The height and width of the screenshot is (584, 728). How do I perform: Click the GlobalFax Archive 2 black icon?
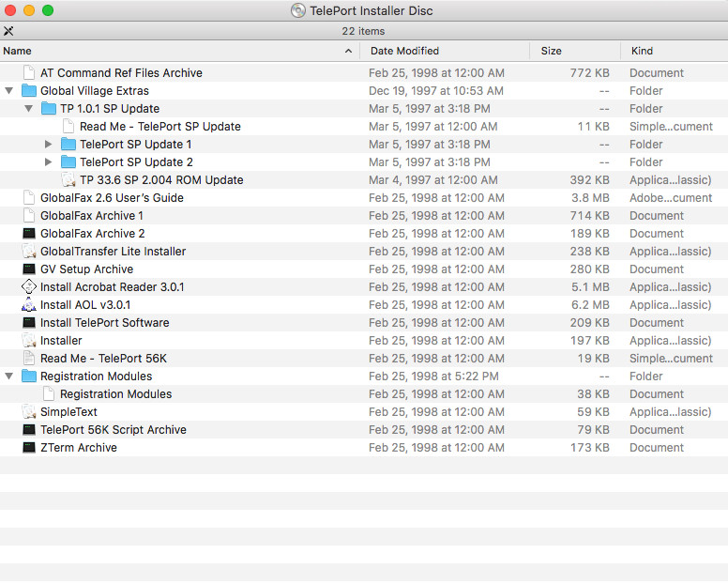[x=29, y=233]
